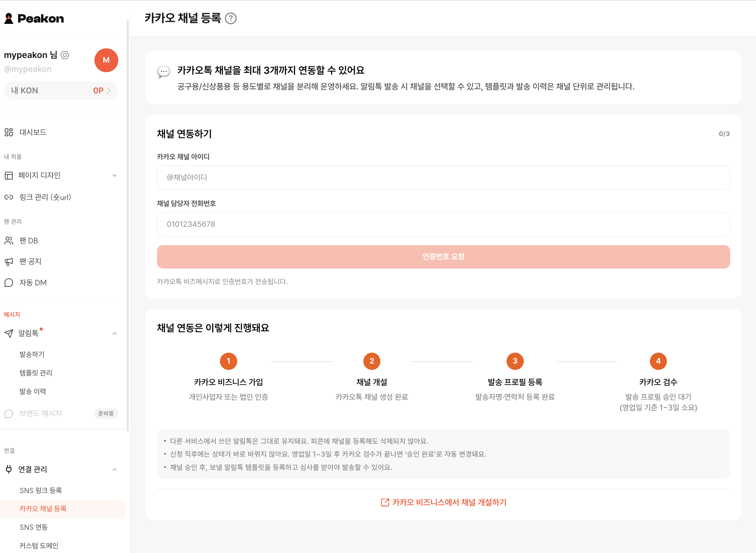Viewport: 756px width, 553px height.
Task: Click the 0/3 channel counter
Action: pos(724,134)
